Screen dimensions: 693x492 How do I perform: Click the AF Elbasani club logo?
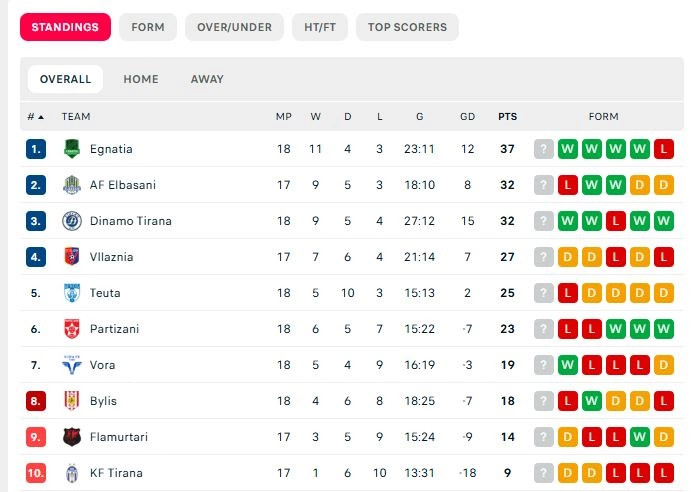point(71,185)
